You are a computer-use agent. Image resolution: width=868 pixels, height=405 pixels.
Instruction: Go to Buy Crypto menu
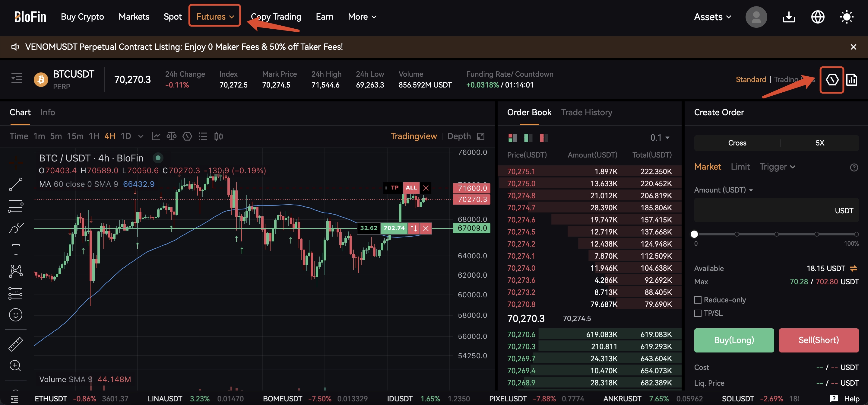coord(83,17)
